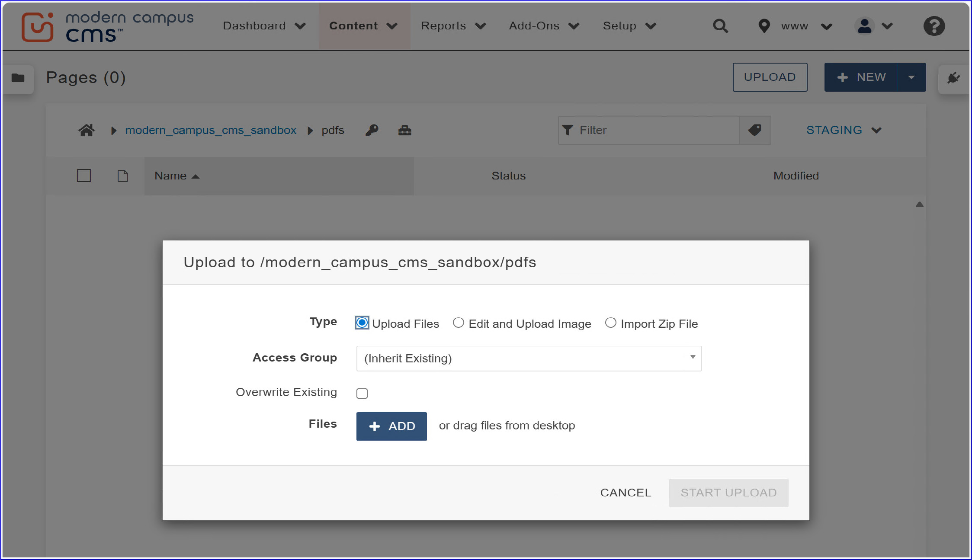Go to the home breadcrumb icon
This screenshot has height=560, width=972.
pyautogui.click(x=86, y=130)
